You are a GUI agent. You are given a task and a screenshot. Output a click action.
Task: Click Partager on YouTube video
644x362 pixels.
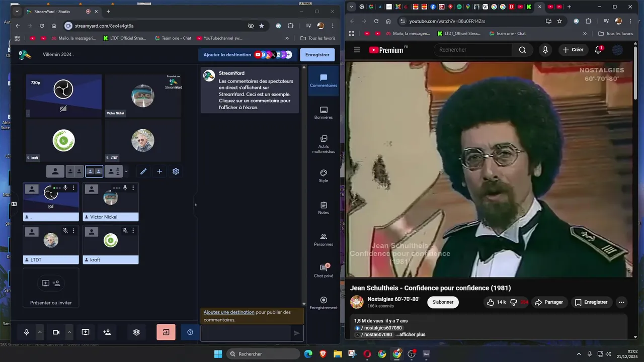click(549, 302)
